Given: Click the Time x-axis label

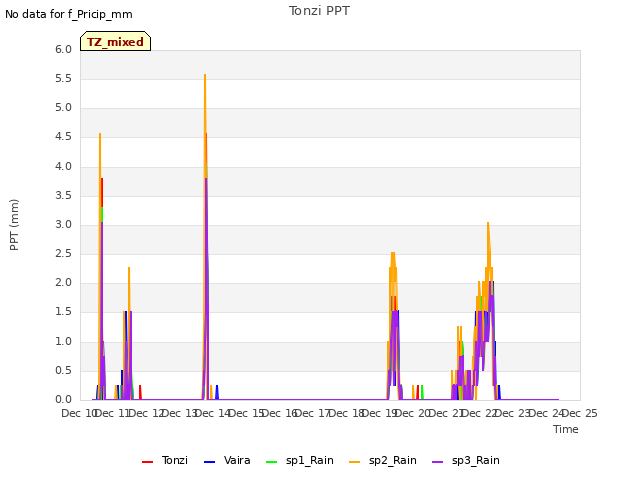Looking at the screenshot, I should point(566,429).
